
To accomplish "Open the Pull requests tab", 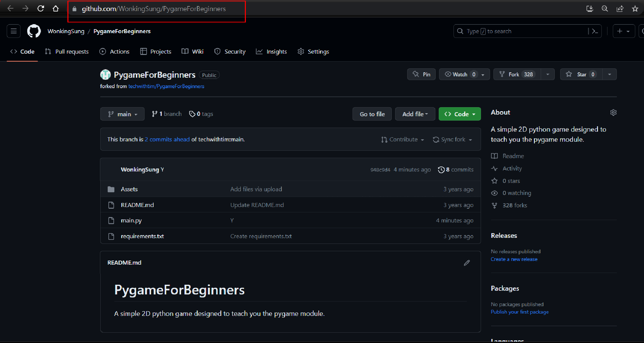I will (x=67, y=52).
